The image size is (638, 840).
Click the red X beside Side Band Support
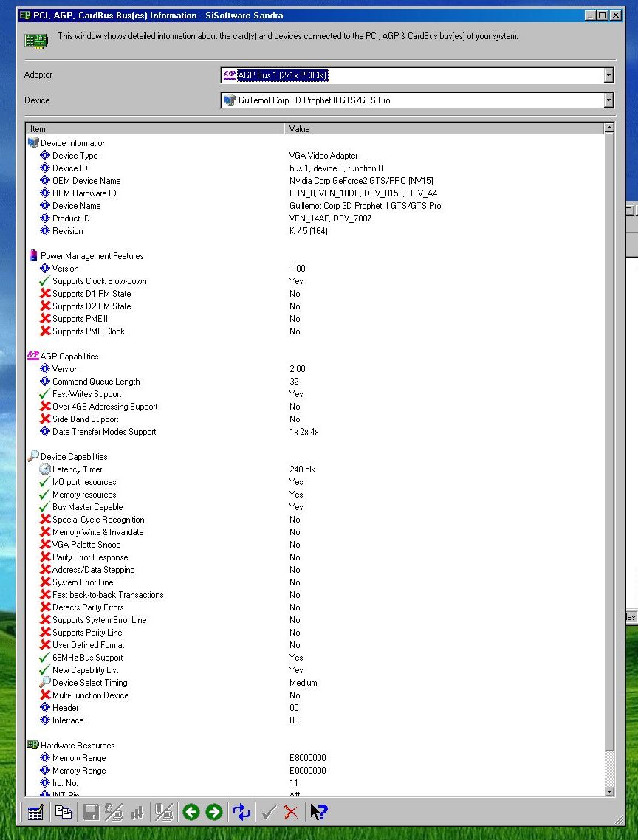click(x=45, y=419)
